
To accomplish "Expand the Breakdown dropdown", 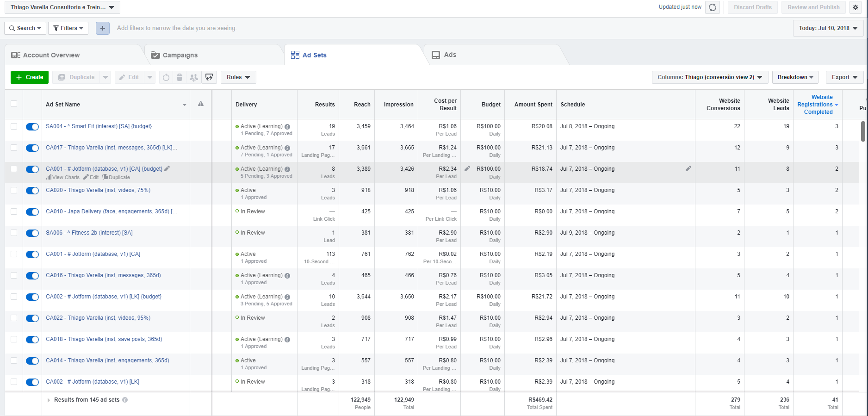I will pos(795,77).
